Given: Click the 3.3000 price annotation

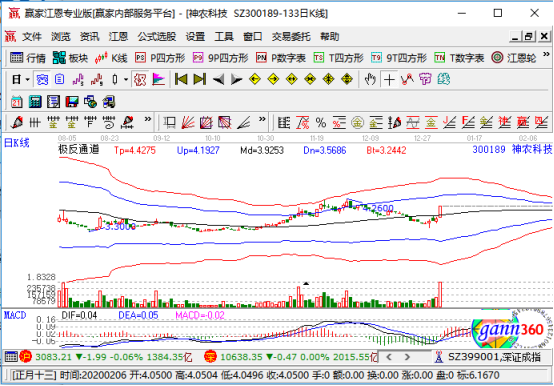Looking at the screenshot, I should 120,226.
